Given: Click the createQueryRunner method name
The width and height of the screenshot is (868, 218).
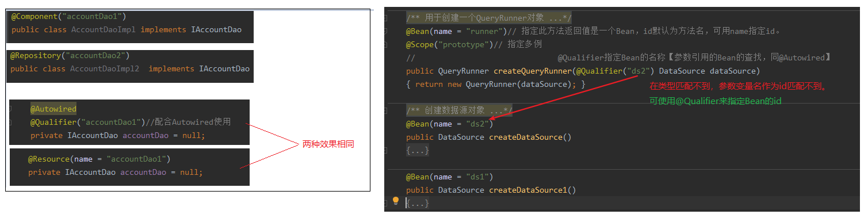Looking at the screenshot, I should [532, 71].
